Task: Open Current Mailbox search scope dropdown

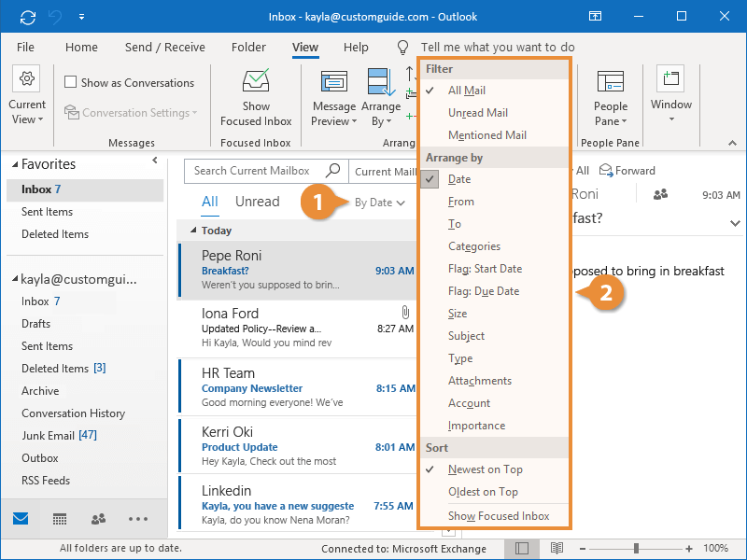Action: click(385, 172)
